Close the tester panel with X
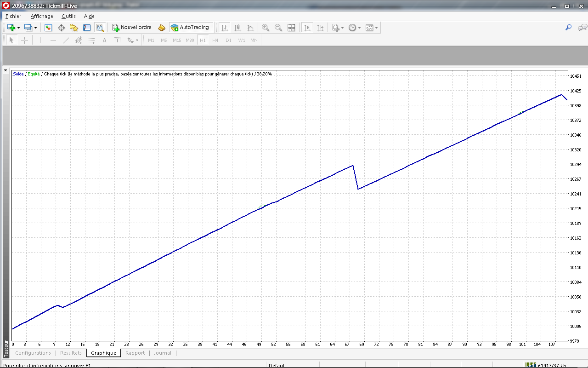 coord(6,70)
